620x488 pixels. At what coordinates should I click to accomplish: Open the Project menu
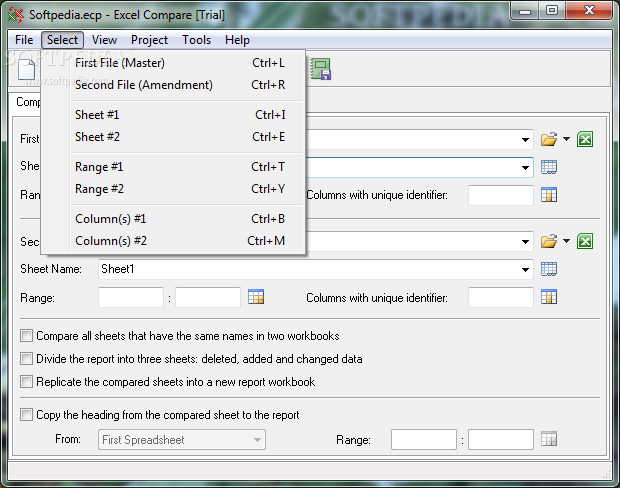(149, 40)
